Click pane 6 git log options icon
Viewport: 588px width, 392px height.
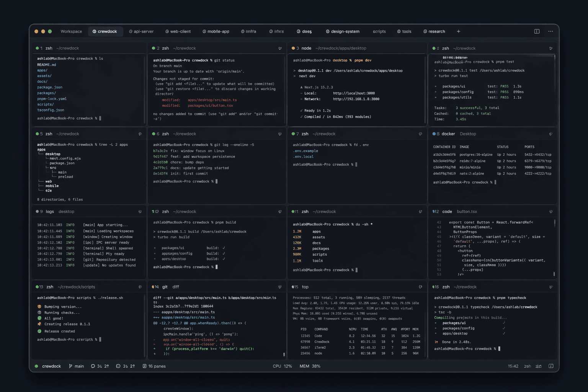click(x=280, y=134)
